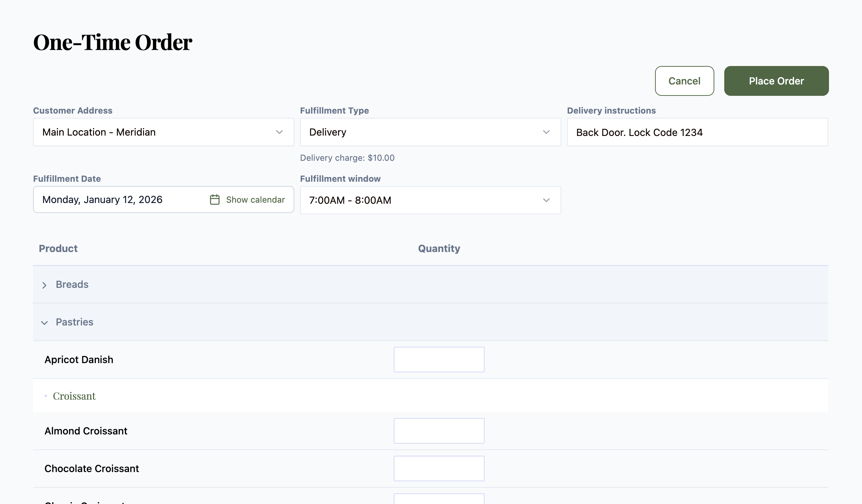Expand the Breads category chevron

(x=44, y=285)
